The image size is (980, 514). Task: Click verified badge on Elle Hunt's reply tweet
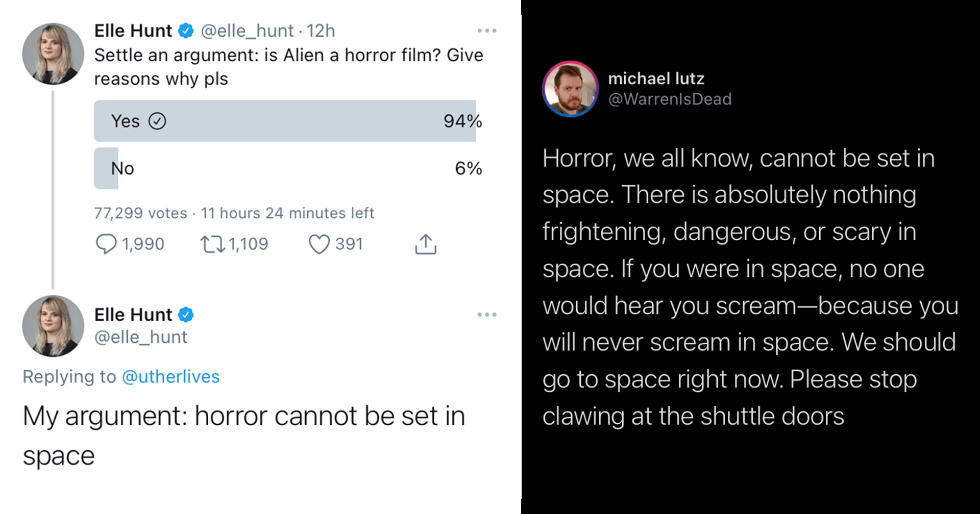(x=186, y=315)
